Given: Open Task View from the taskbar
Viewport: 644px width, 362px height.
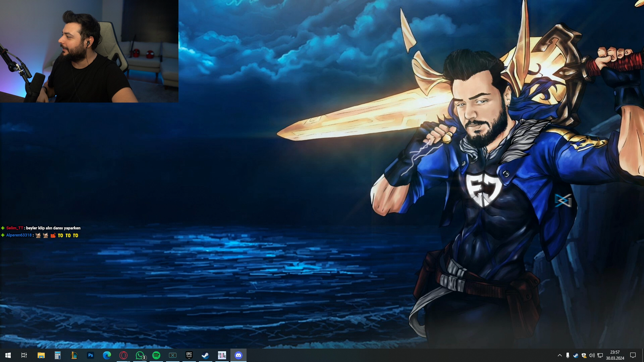Looking at the screenshot, I should point(24,355).
